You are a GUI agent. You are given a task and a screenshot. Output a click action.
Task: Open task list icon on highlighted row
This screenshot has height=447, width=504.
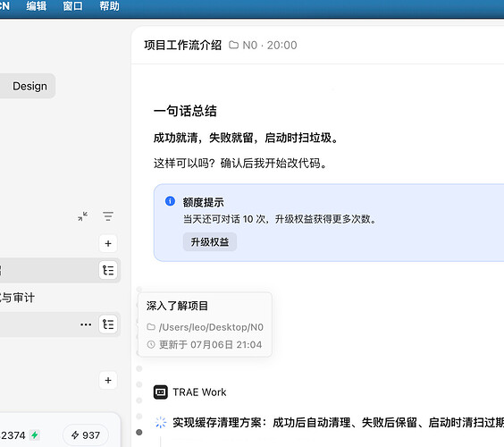[x=108, y=271]
